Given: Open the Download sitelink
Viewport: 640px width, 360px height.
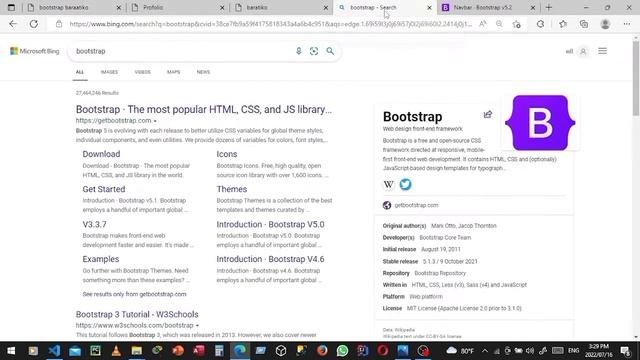Looking at the screenshot, I should click(101, 154).
